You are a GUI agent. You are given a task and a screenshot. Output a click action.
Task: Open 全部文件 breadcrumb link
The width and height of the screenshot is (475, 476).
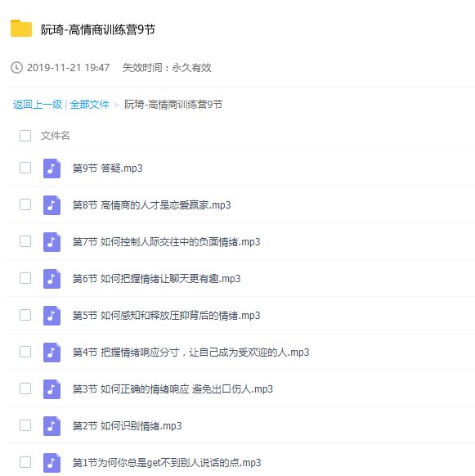coord(89,105)
